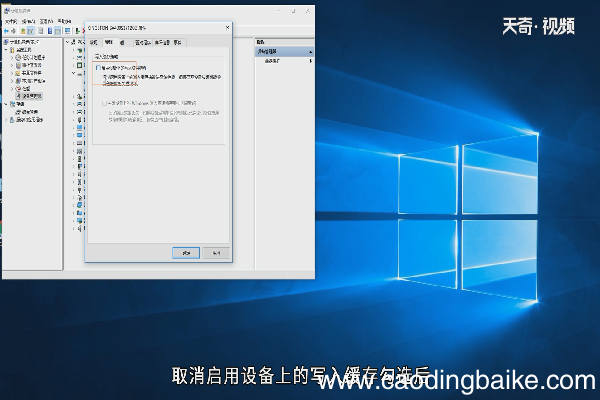Click the Cancel button in properties dialog
The height and width of the screenshot is (400, 600).
pyautogui.click(x=216, y=253)
